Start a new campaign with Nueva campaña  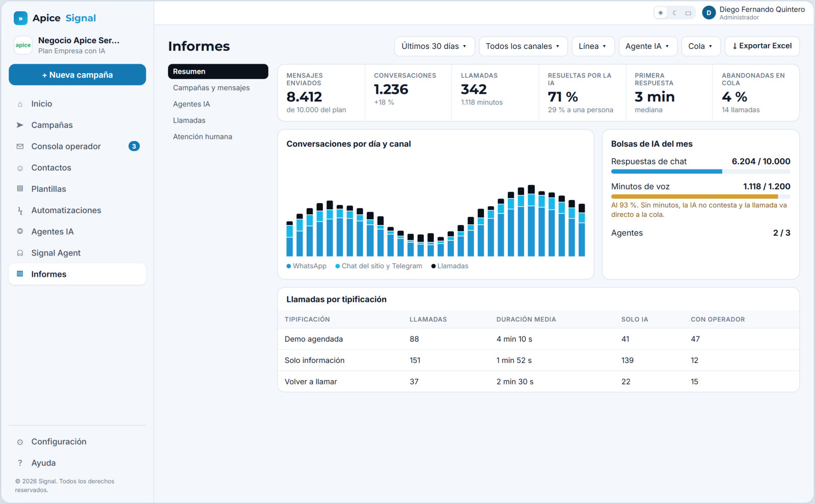tap(77, 75)
